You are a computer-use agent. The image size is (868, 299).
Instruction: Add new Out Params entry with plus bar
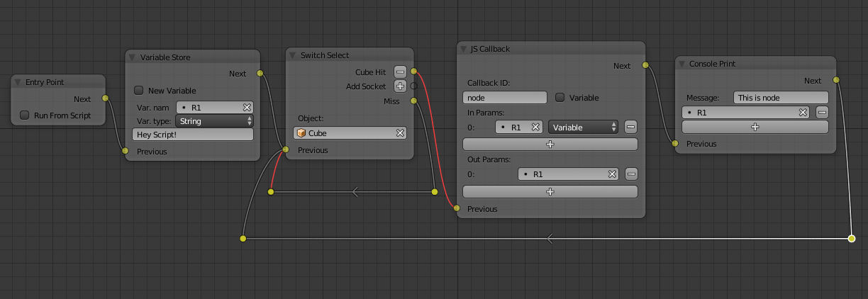(x=550, y=191)
